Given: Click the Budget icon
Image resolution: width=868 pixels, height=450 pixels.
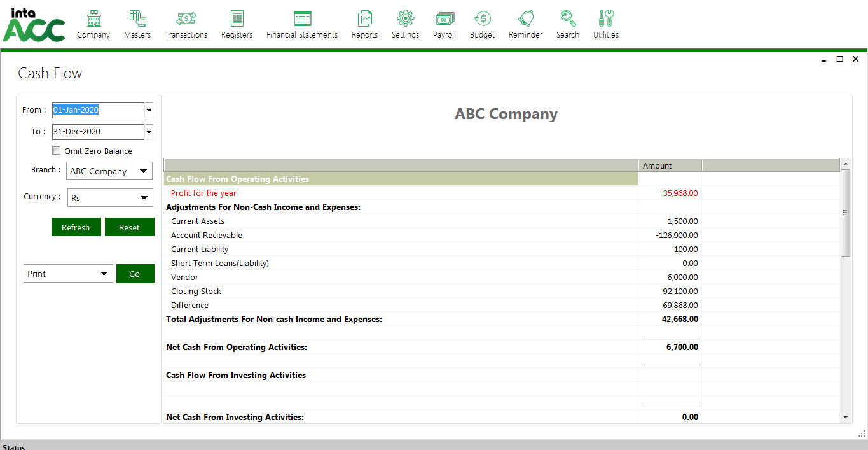Looking at the screenshot, I should 482,18.
